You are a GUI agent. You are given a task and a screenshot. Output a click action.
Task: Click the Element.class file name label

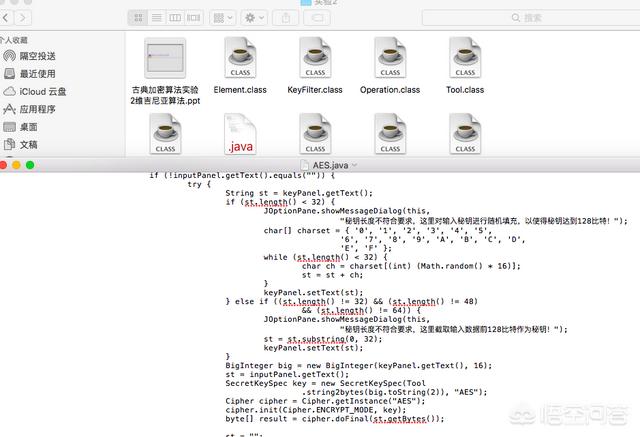[240, 90]
